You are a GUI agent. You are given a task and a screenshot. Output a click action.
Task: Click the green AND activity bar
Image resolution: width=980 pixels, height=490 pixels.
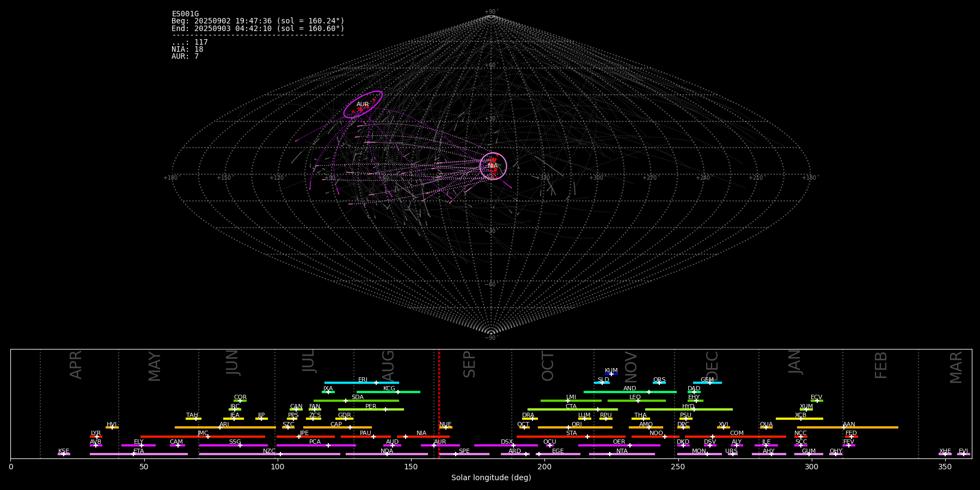tap(630, 392)
